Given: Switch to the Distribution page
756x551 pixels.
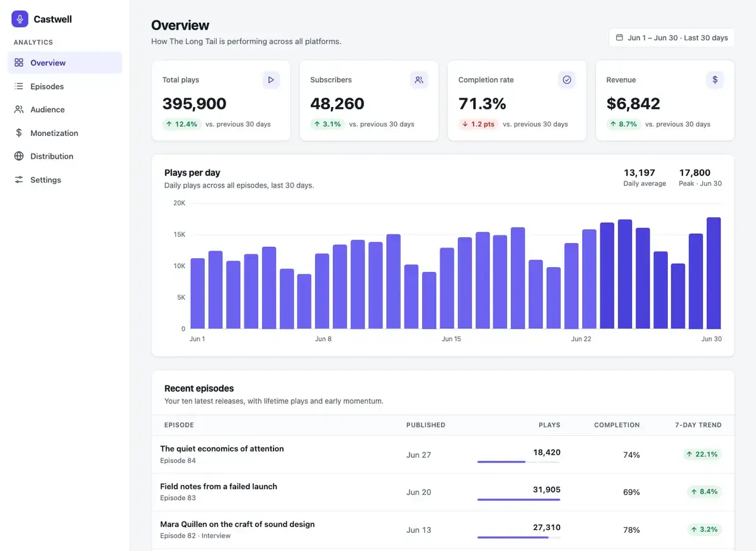Looking at the screenshot, I should coord(65,156).
